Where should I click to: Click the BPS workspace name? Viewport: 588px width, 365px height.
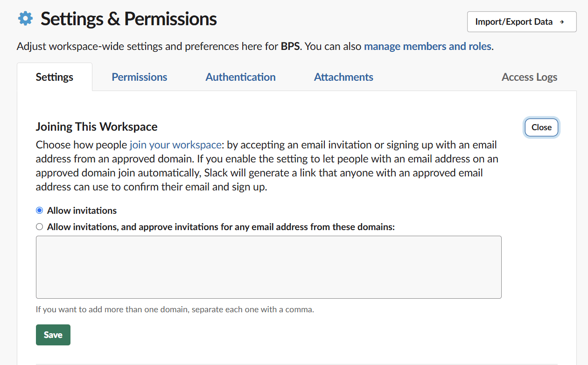tap(290, 46)
